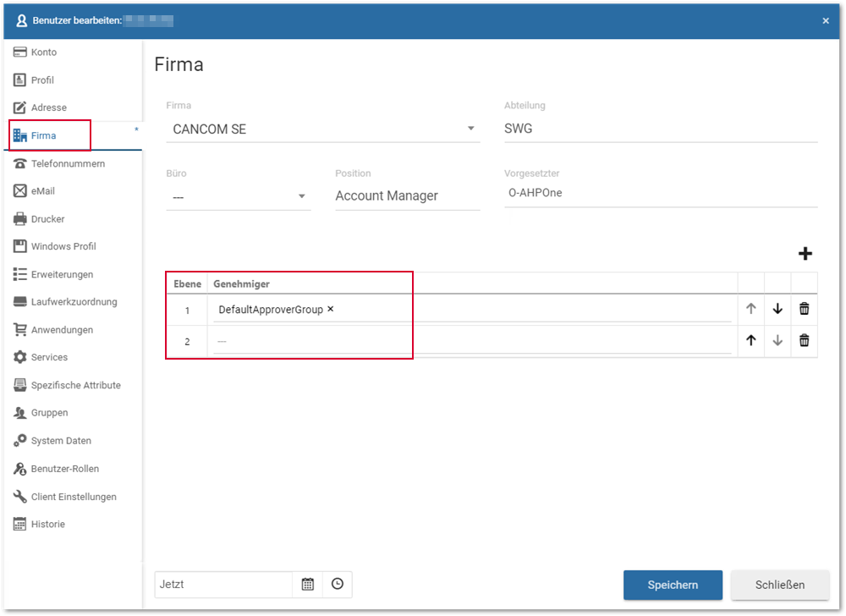Click the Genehmiger column header
The width and height of the screenshot is (846, 616).
point(241,283)
